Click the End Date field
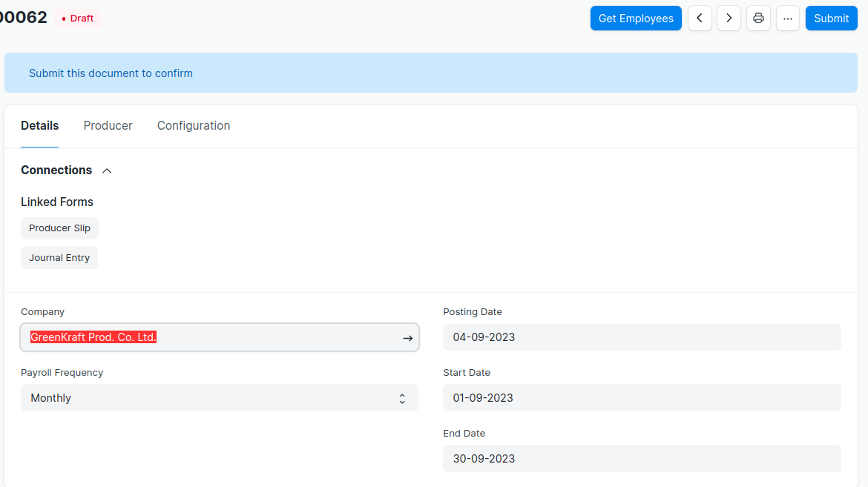This screenshot has height=487, width=868. click(x=642, y=459)
